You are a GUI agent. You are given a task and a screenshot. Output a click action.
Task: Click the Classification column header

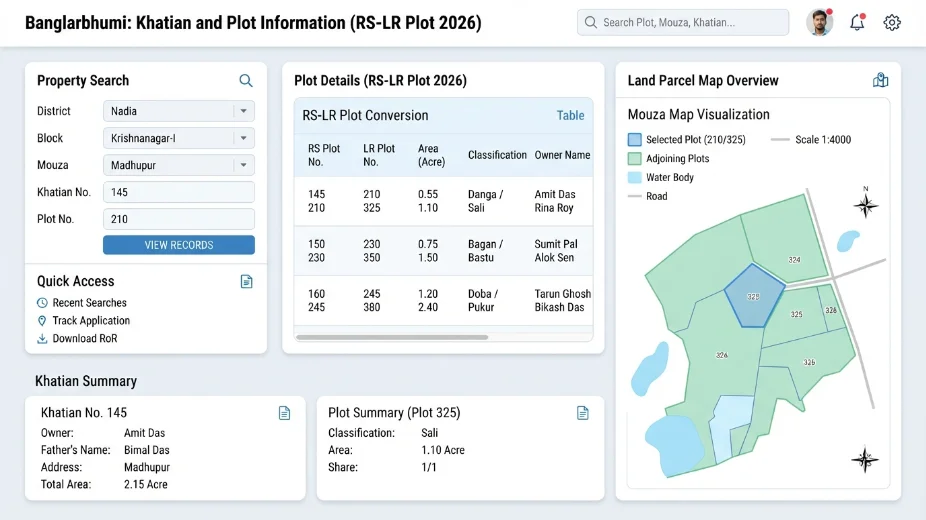[497, 155]
